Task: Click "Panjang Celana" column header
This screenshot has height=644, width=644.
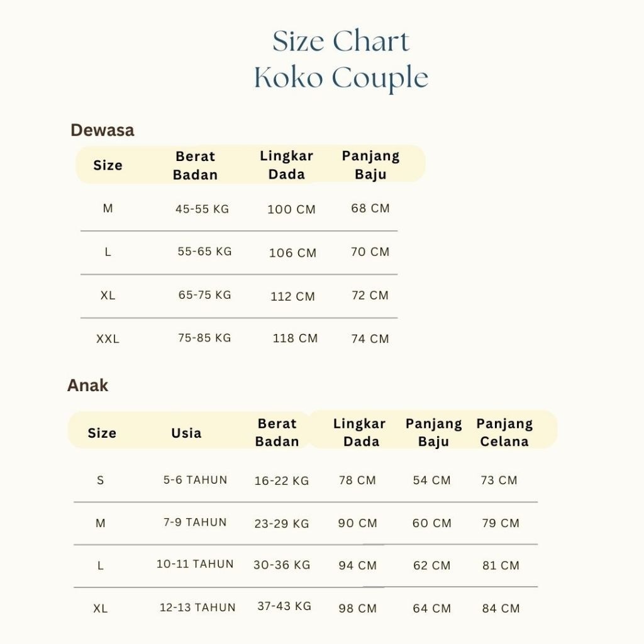Action: [504, 433]
